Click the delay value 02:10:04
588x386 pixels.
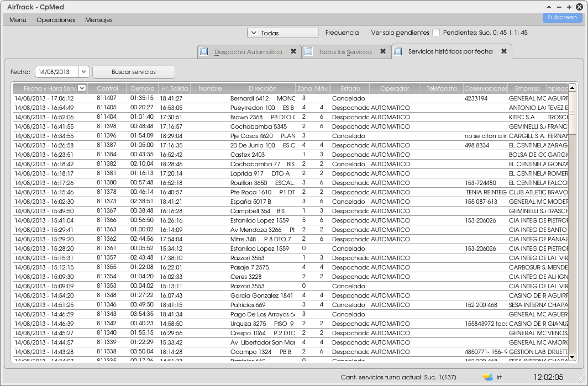click(141, 164)
